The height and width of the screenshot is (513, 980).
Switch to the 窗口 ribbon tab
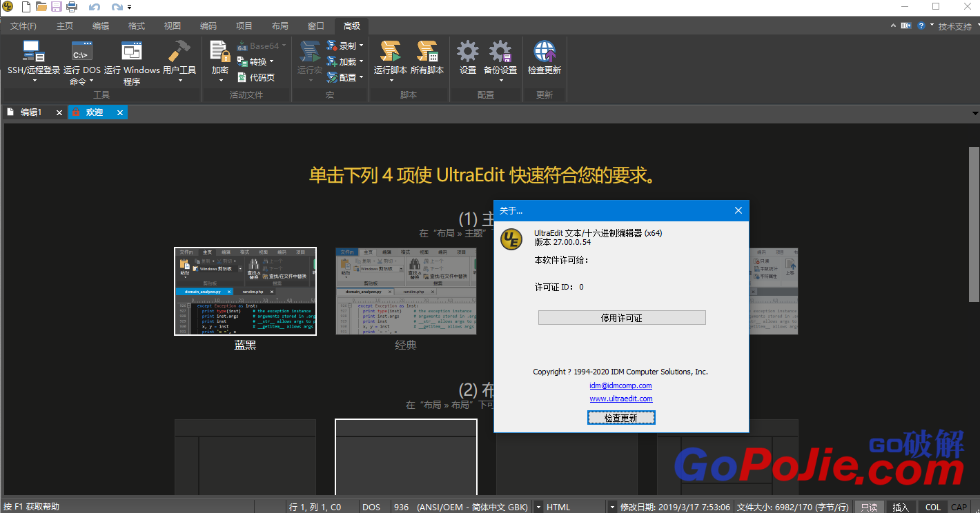coord(316,26)
